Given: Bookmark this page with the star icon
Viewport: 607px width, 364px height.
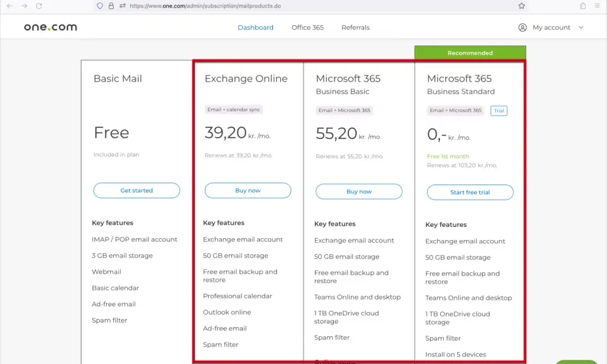Looking at the screenshot, I should point(522,6).
